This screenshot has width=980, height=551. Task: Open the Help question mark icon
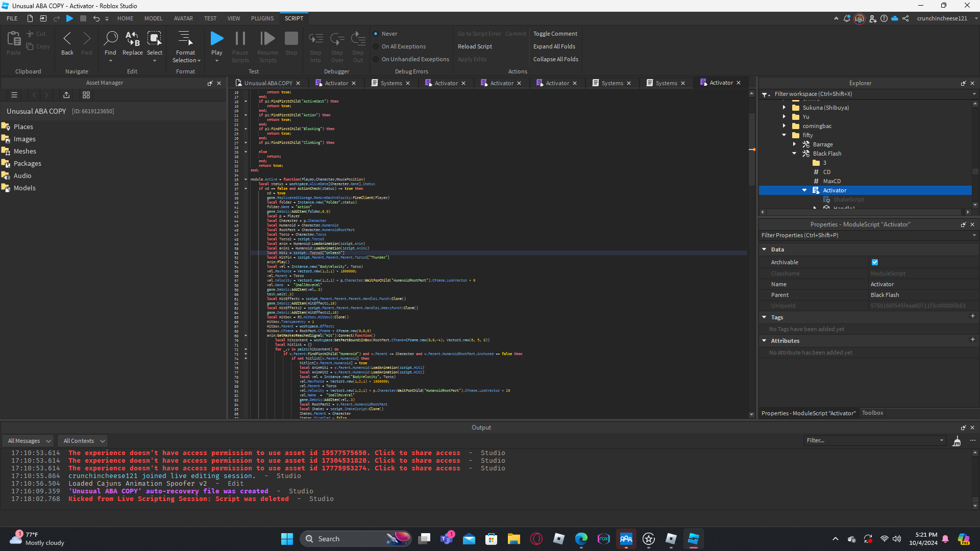[x=884, y=18]
